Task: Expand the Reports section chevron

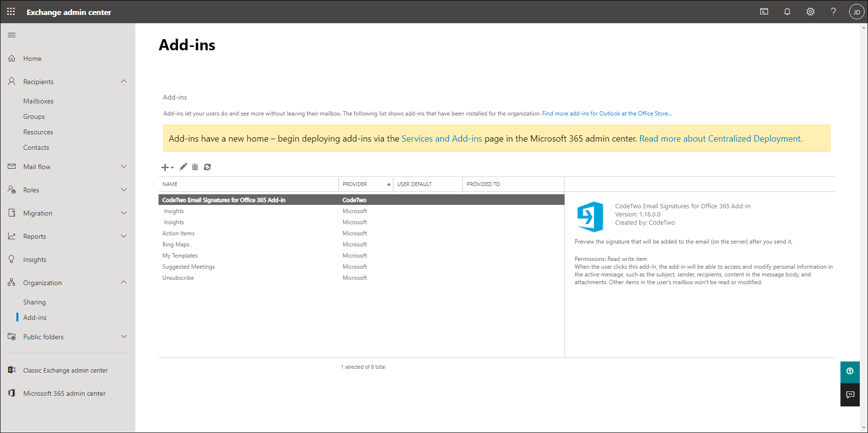Action: click(x=124, y=236)
